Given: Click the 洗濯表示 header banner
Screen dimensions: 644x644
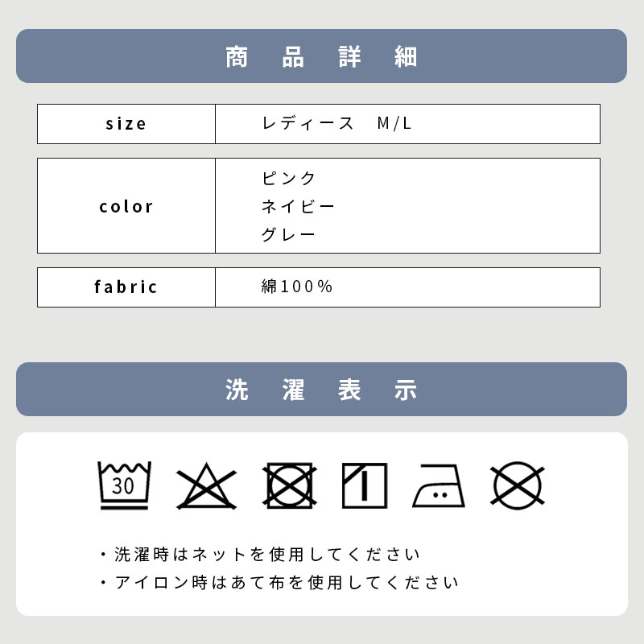Looking at the screenshot, I should click(321, 390).
